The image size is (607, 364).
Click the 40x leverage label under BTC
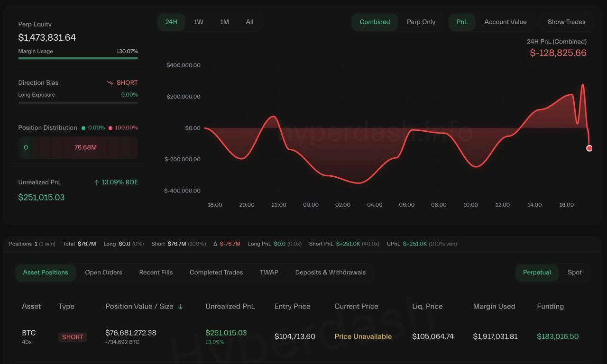pyautogui.click(x=27, y=342)
